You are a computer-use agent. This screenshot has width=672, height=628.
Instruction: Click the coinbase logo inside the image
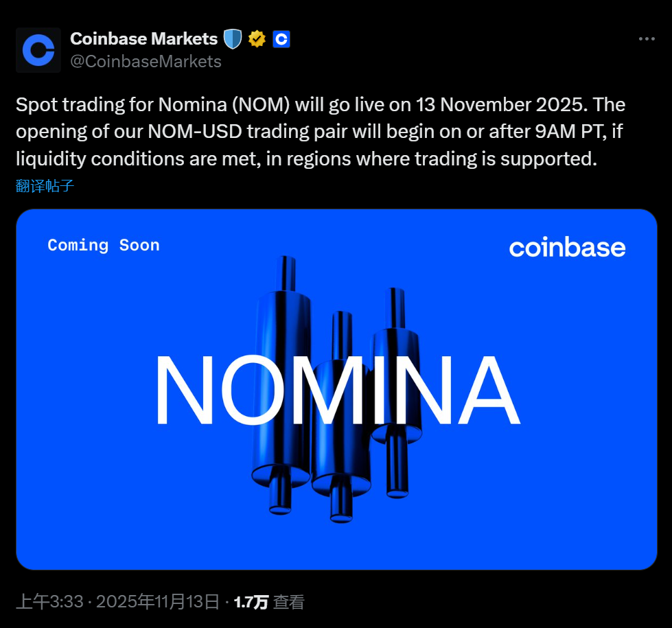[x=567, y=248]
